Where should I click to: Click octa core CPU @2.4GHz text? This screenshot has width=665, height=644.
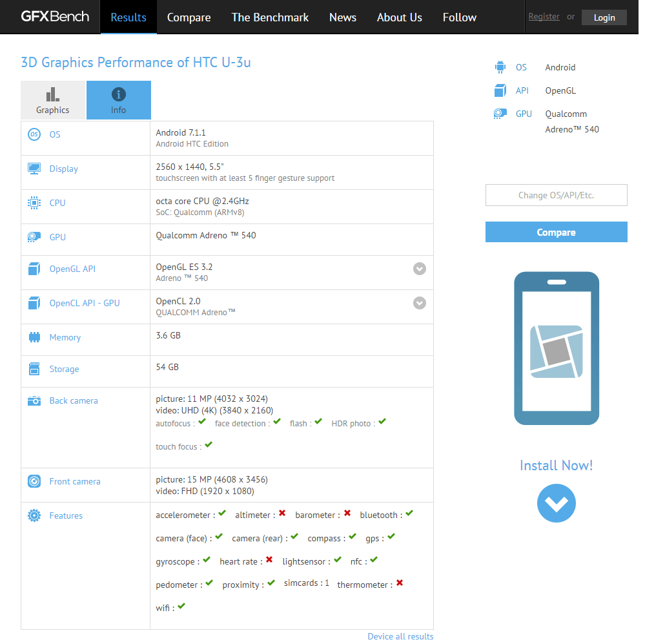pos(202,201)
